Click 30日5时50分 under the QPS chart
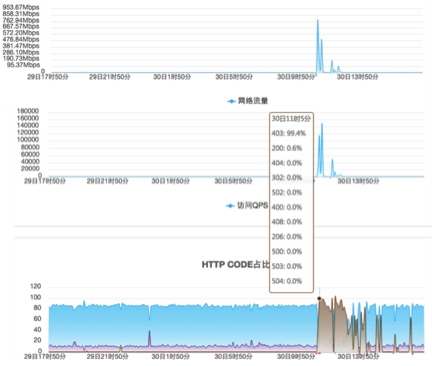The width and height of the screenshot is (432, 366). pos(233,181)
